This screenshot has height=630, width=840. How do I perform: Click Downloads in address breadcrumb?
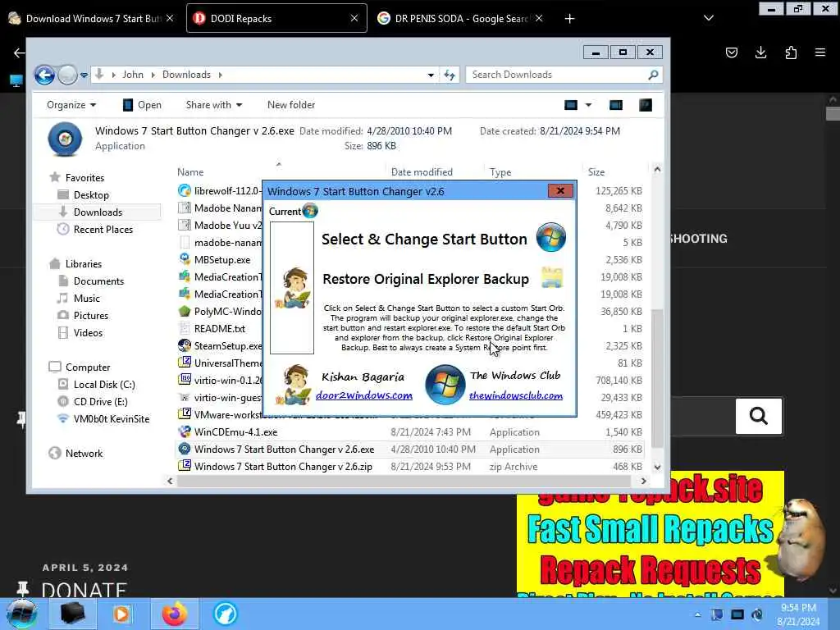[x=186, y=75]
